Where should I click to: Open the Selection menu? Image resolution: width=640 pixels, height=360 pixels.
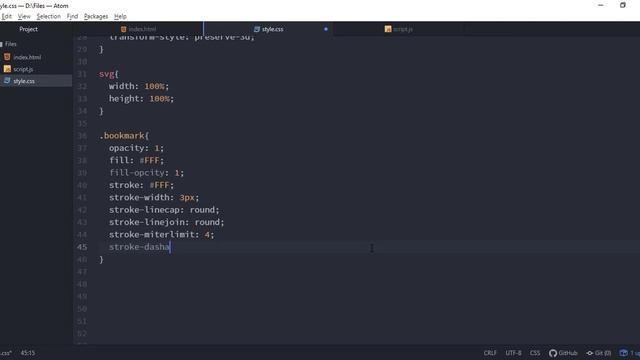click(49, 16)
